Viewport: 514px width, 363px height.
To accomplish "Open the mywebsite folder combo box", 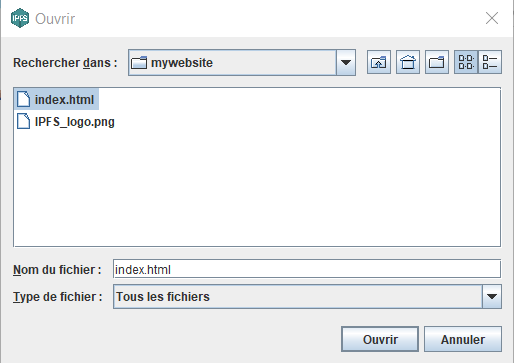I will pyautogui.click(x=242, y=62).
